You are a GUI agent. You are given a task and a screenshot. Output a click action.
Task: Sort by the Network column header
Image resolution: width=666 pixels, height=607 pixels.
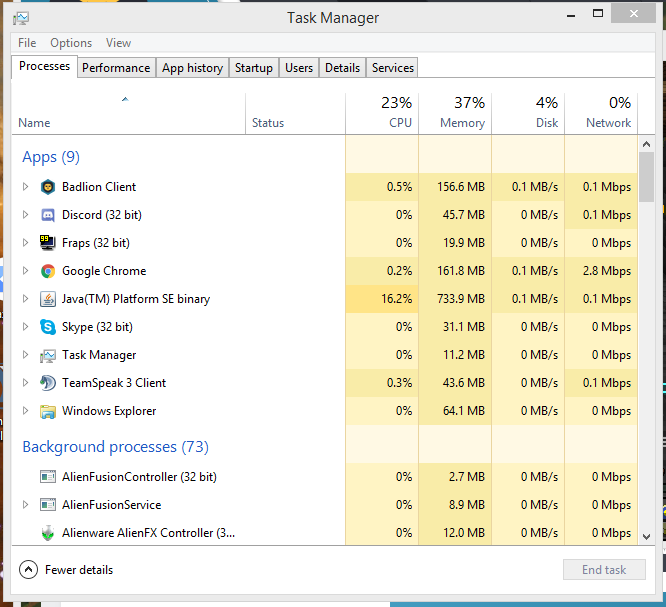tap(601, 114)
